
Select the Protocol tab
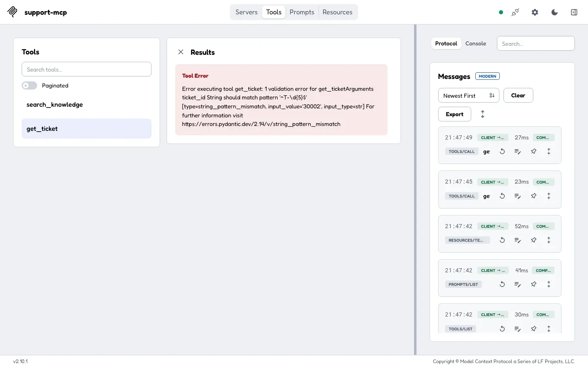[446, 43]
